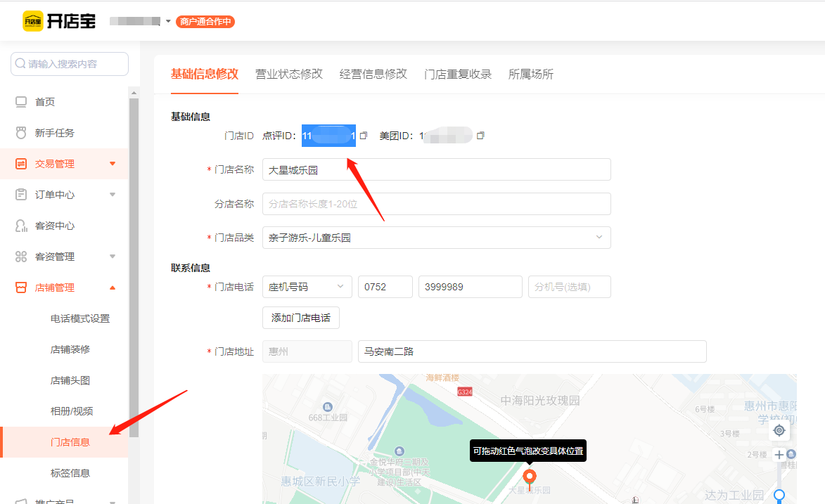Open 首页 from the sidebar

pyautogui.click(x=45, y=102)
